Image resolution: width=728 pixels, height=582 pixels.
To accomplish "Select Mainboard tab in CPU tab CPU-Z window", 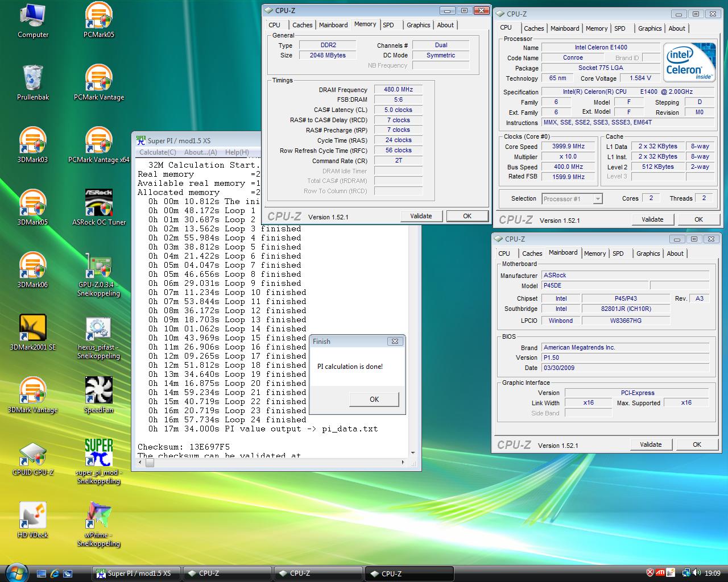I will 565,28.
